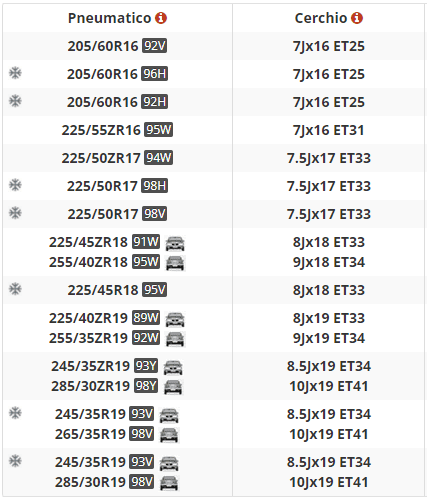
Task: Click rim size 7Jx16 ET31
Action: [x=329, y=130]
